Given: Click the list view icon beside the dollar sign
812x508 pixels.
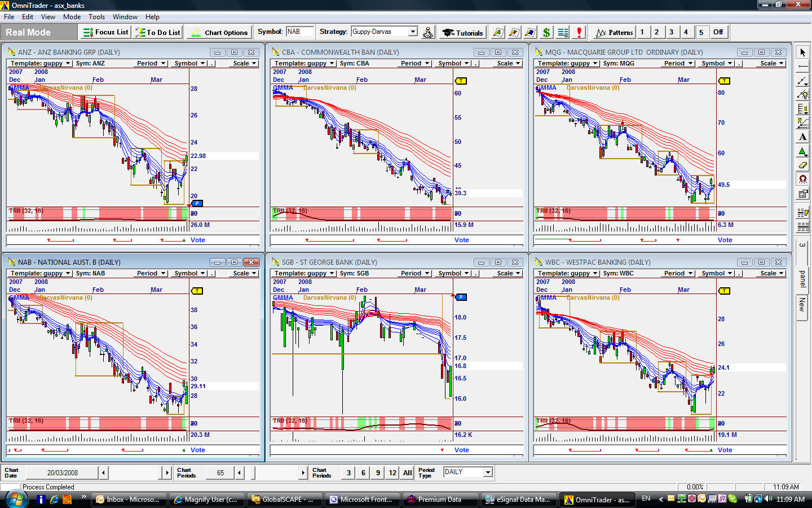Looking at the screenshot, I should 563,32.
